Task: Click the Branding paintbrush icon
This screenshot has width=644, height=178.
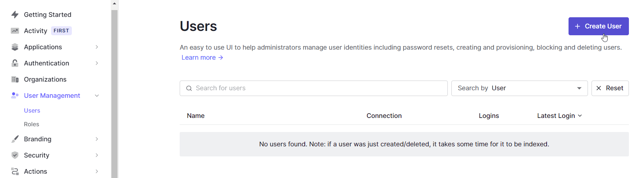Action: (15, 139)
